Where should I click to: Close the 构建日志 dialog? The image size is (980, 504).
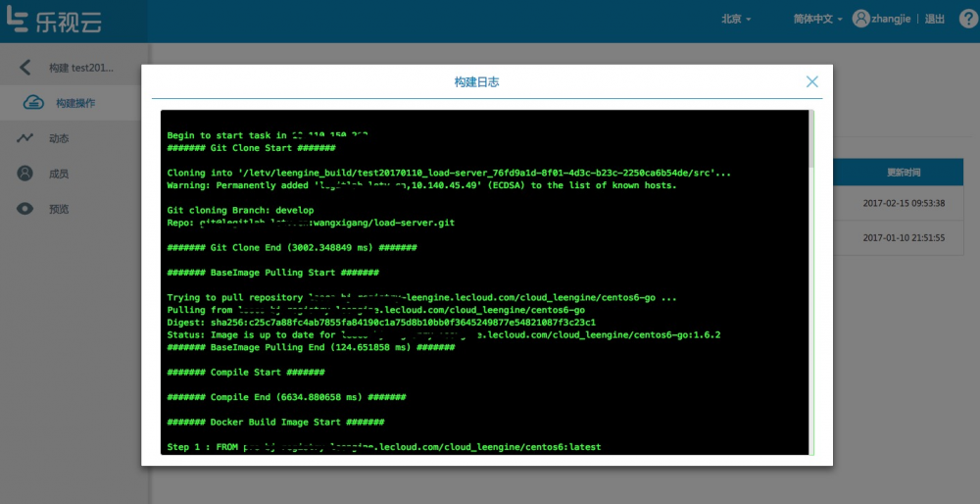point(811,81)
